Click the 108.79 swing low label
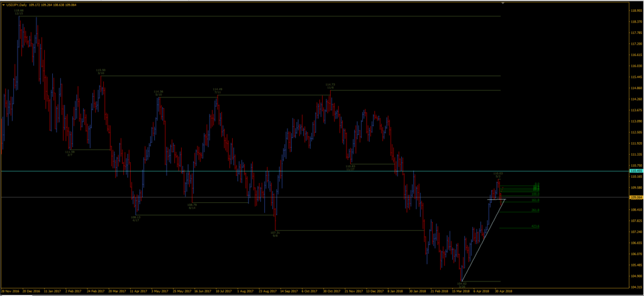Image resolution: width=644 pixels, height=296 pixels. point(192,206)
